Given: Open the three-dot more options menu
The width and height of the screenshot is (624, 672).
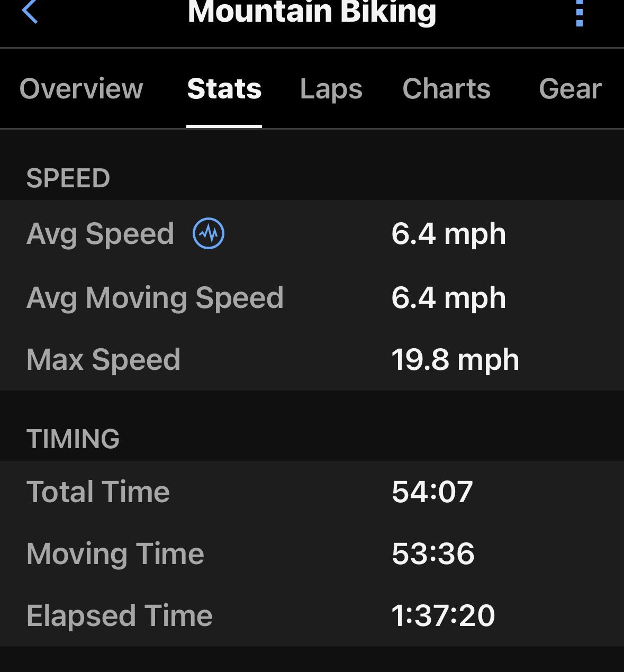Looking at the screenshot, I should (580, 13).
